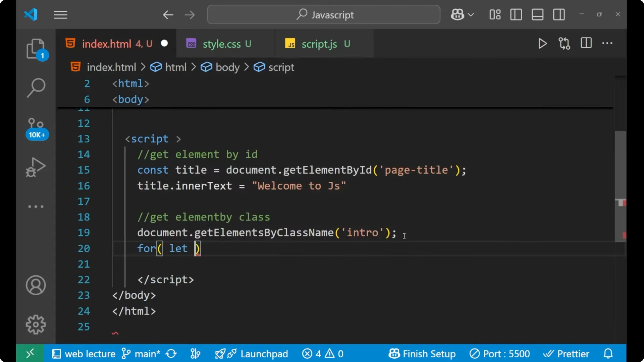
Task: Click the Accounts icon above settings
Action: 36,285
